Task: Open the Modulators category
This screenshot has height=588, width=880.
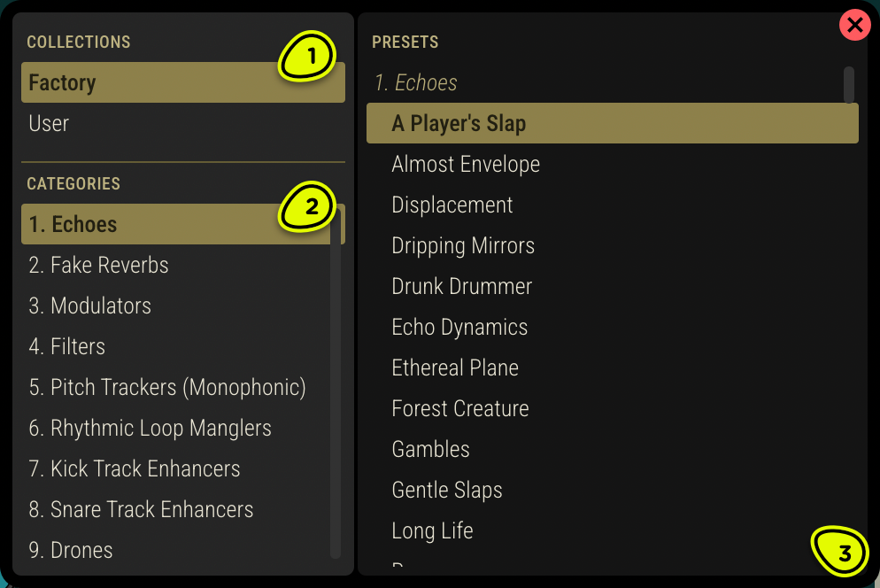Action: click(x=89, y=306)
